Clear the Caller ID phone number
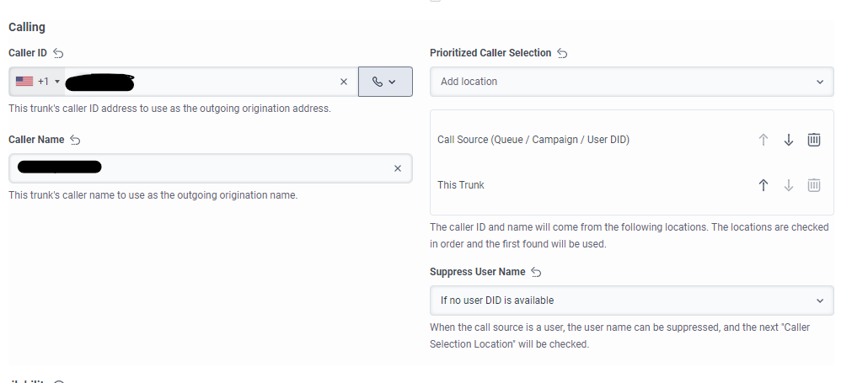868x383 pixels. [343, 82]
